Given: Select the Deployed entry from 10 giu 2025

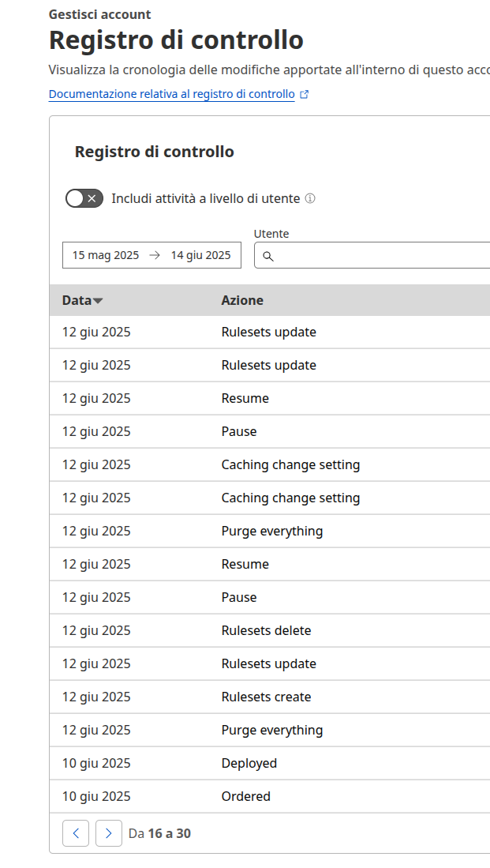Looking at the screenshot, I should click(270, 764).
